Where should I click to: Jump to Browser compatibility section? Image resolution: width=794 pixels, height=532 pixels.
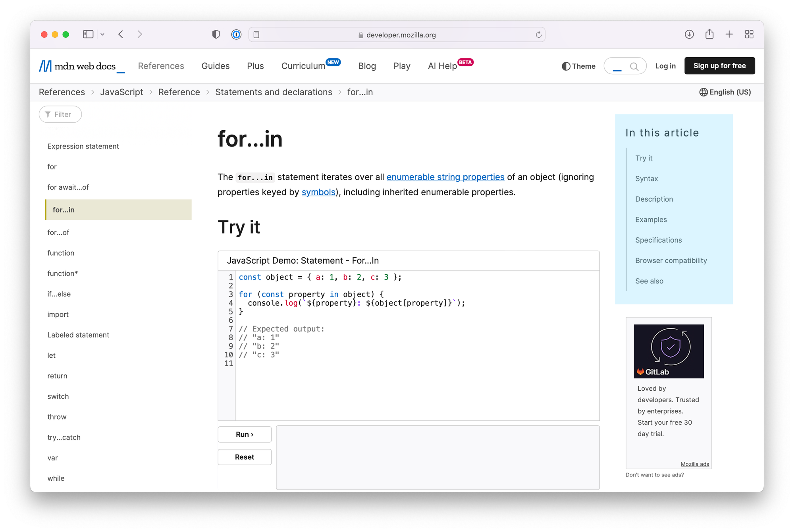pyautogui.click(x=671, y=260)
